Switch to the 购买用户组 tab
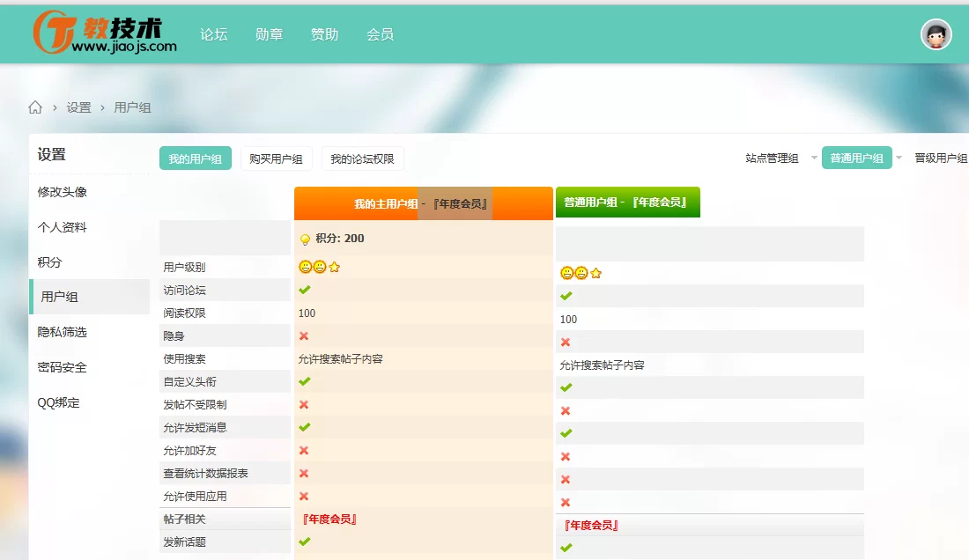This screenshot has height=560, width=969. tap(277, 158)
